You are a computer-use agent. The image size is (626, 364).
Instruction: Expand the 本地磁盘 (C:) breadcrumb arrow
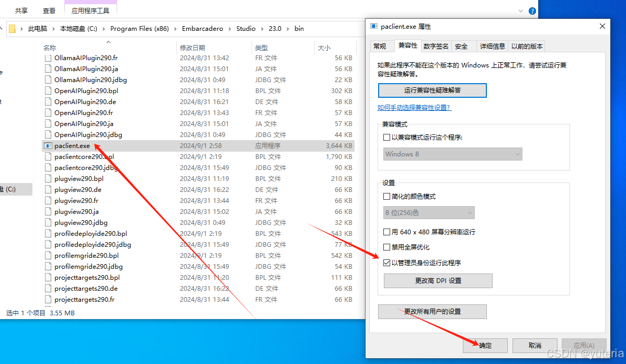click(x=104, y=29)
